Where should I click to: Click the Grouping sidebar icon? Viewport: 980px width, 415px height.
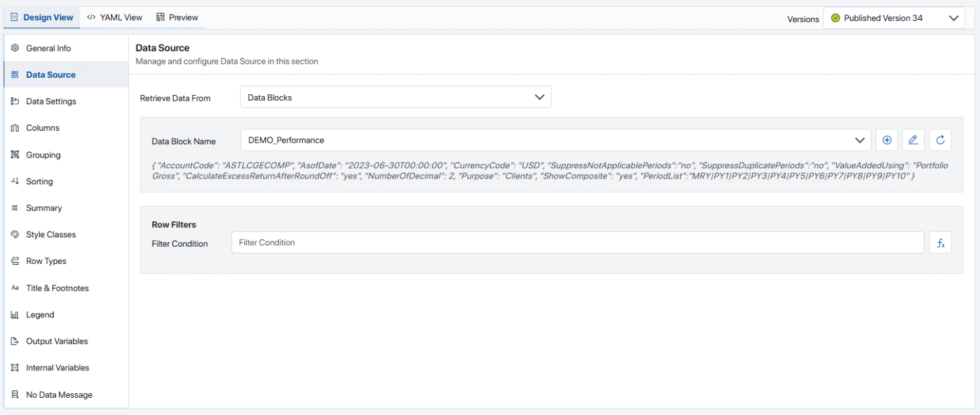point(15,155)
